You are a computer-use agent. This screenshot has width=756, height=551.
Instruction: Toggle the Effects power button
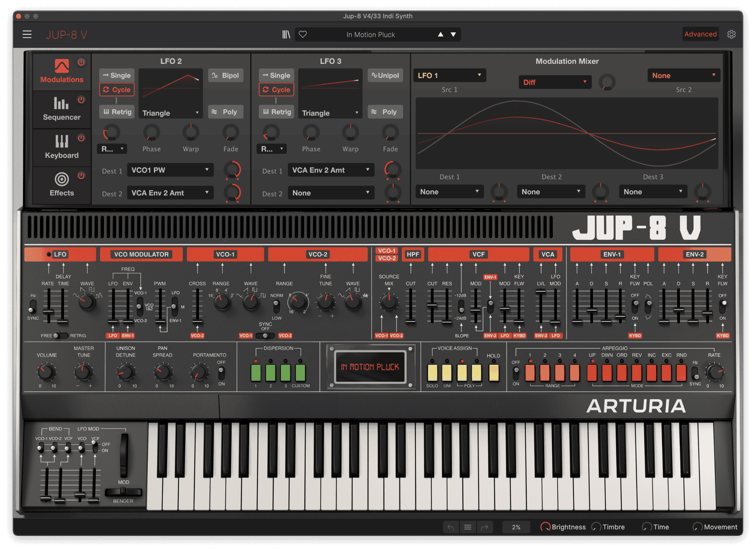coord(81,176)
